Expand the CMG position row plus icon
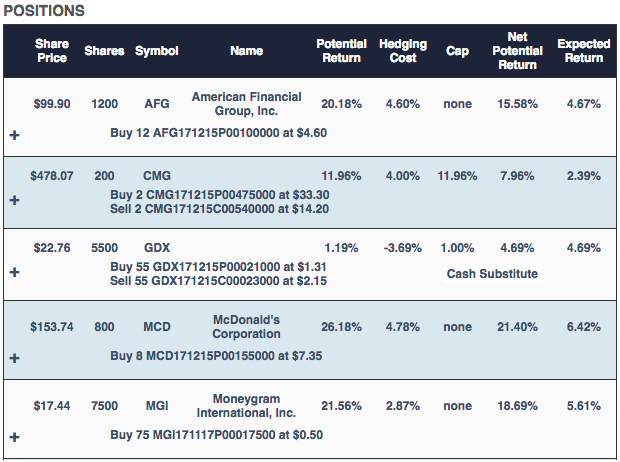 point(15,200)
